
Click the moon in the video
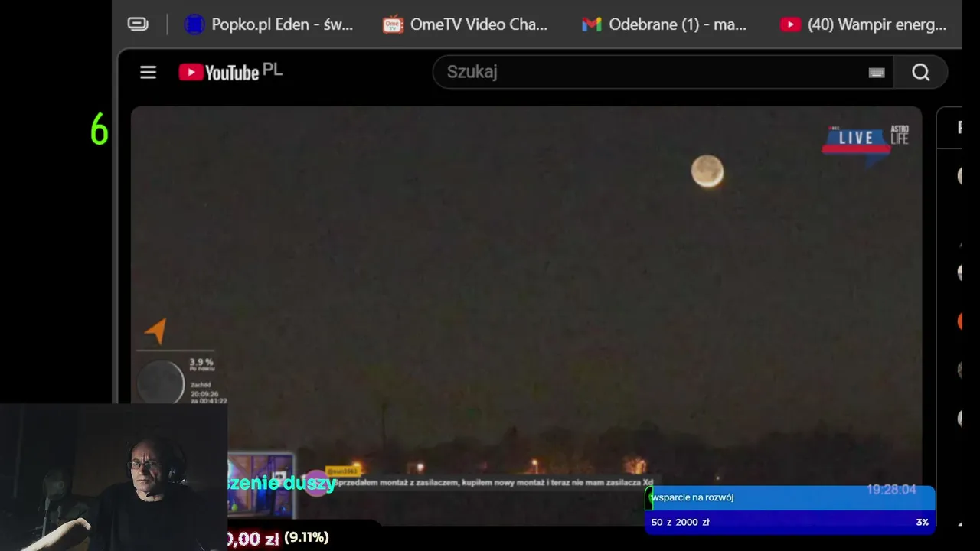tap(707, 171)
